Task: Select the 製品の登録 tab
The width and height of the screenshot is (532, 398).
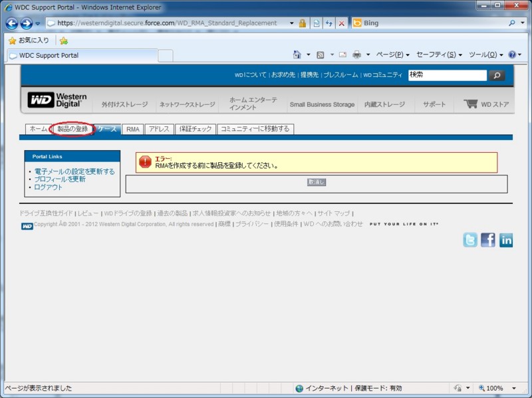Action: (x=72, y=129)
